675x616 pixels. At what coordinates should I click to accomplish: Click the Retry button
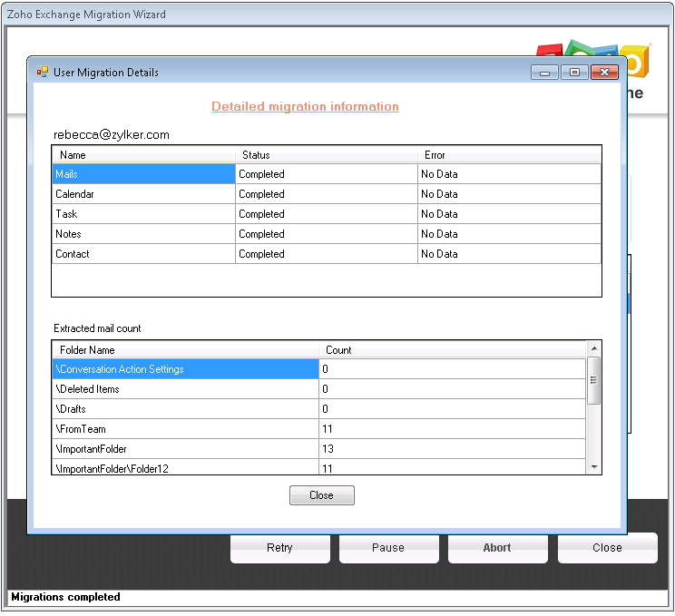pos(279,548)
